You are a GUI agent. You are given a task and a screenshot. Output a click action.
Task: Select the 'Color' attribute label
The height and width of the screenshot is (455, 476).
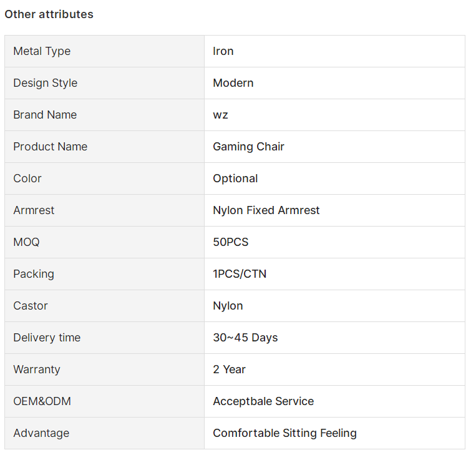click(27, 179)
